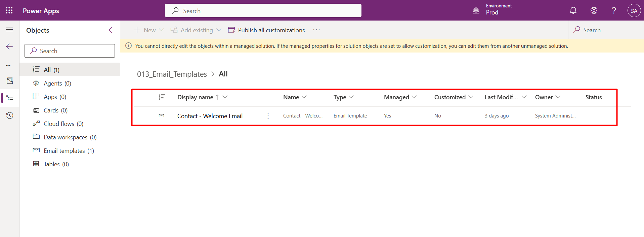Open the SA account avatar

(x=634, y=10)
